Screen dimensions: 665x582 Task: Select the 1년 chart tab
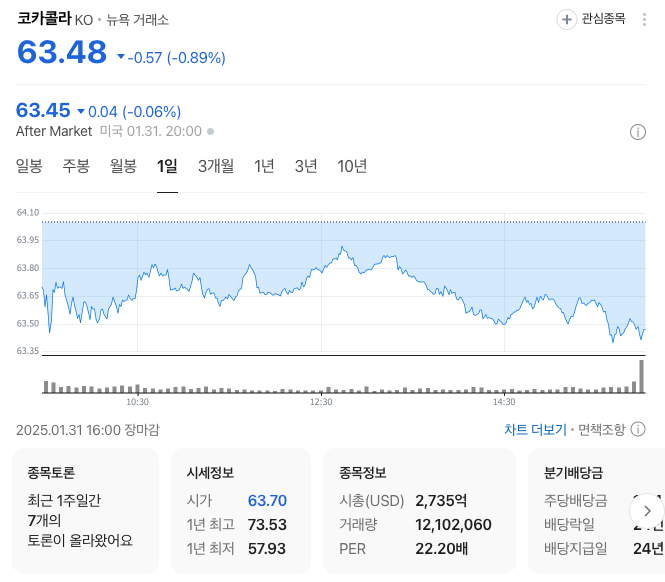[x=264, y=166]
